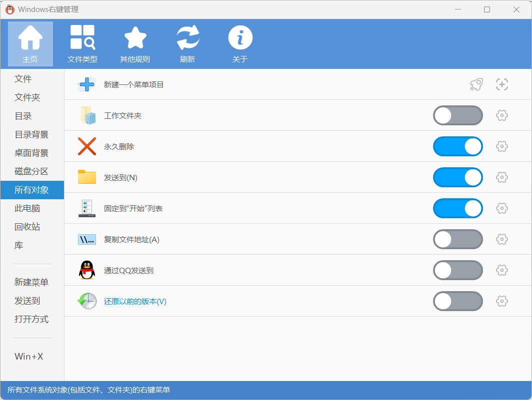
Task: Open settings gear for 工作文件夹
Action: 502,115
